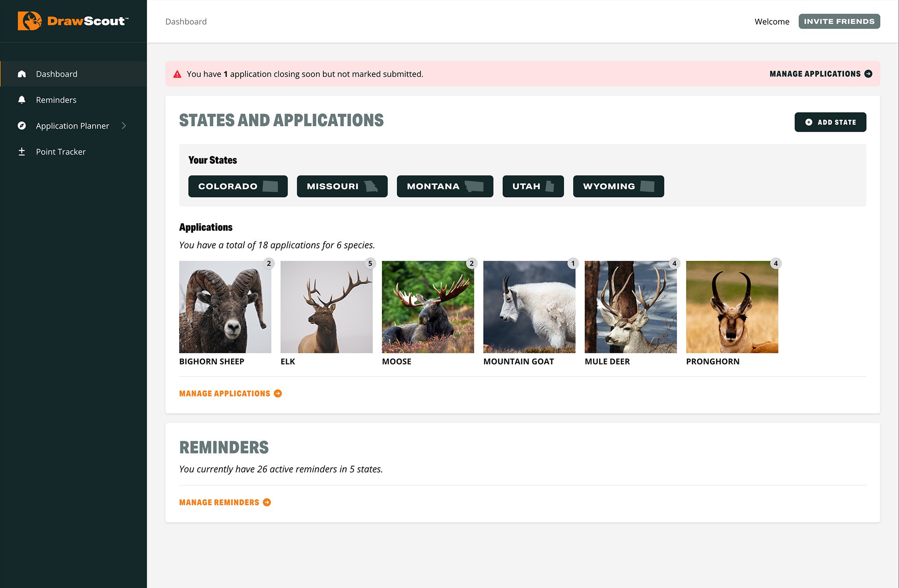Click orange arrow beside Manage Reminders

click(267, 502)
